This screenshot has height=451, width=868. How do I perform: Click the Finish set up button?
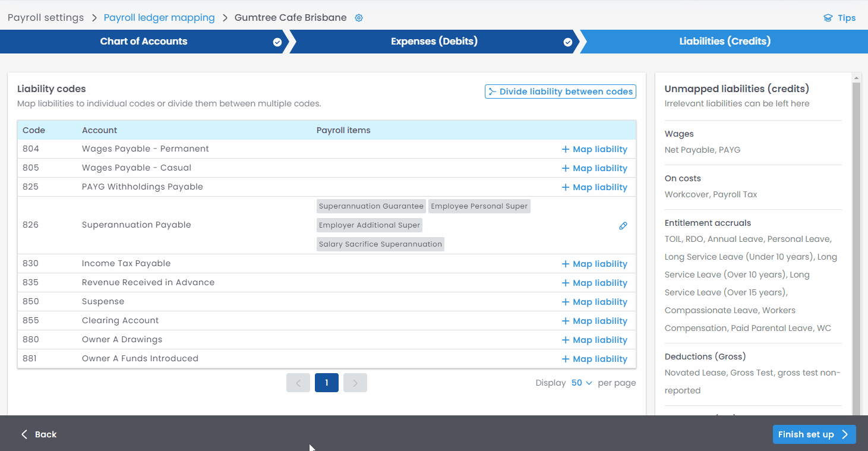coord(813,434)
